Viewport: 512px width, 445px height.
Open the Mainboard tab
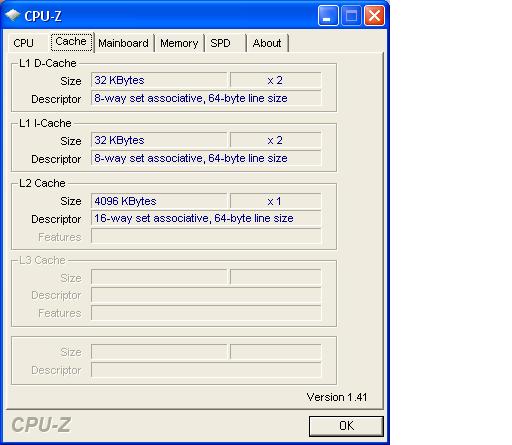[124, 43]
